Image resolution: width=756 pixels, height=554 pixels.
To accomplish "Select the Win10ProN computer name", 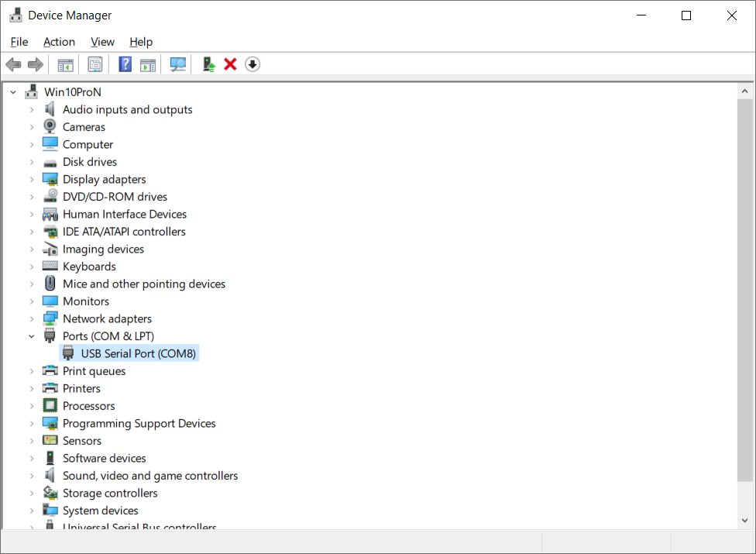I will pyautogui.click(x=73, y=91).
